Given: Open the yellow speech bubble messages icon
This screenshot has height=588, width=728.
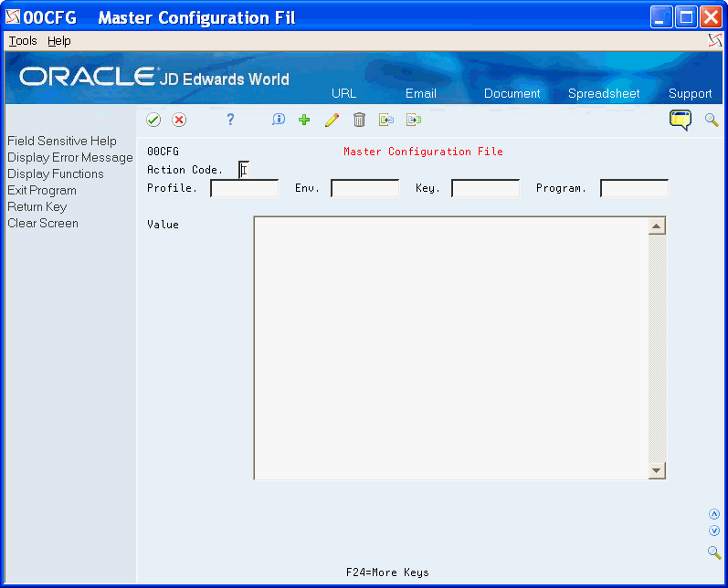Looking at the screenshot, I should click(681, 120).
